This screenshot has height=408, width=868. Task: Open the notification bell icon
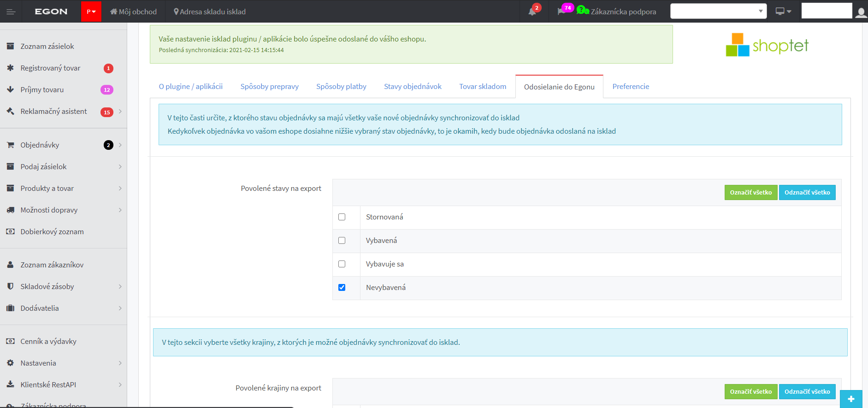point(532,12)
